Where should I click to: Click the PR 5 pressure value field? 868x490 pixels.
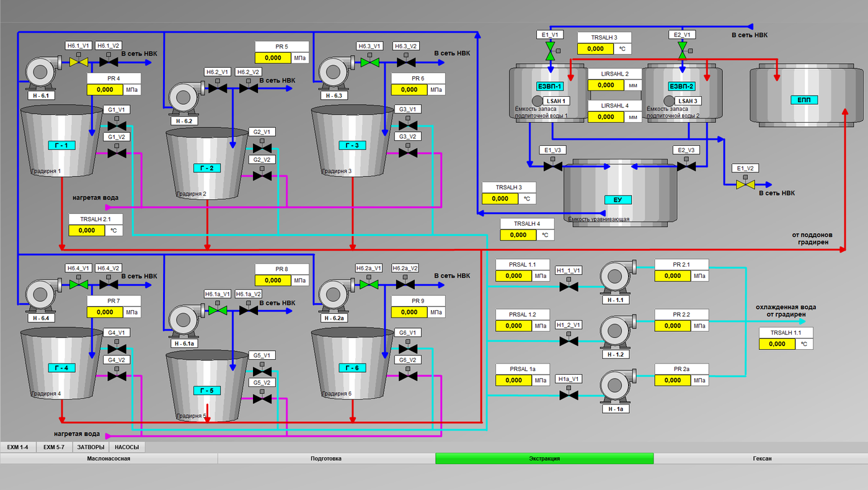273,58
